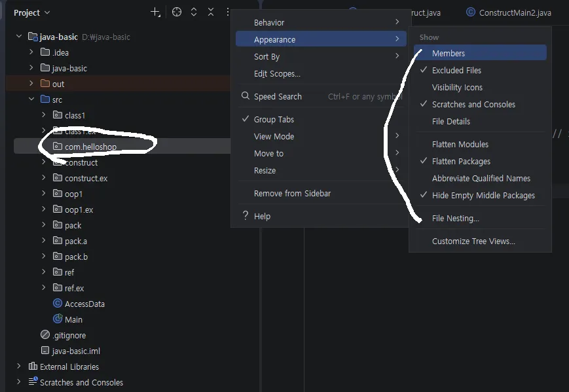
Task: Open Help from the options menu
Action: coord(321,216)
